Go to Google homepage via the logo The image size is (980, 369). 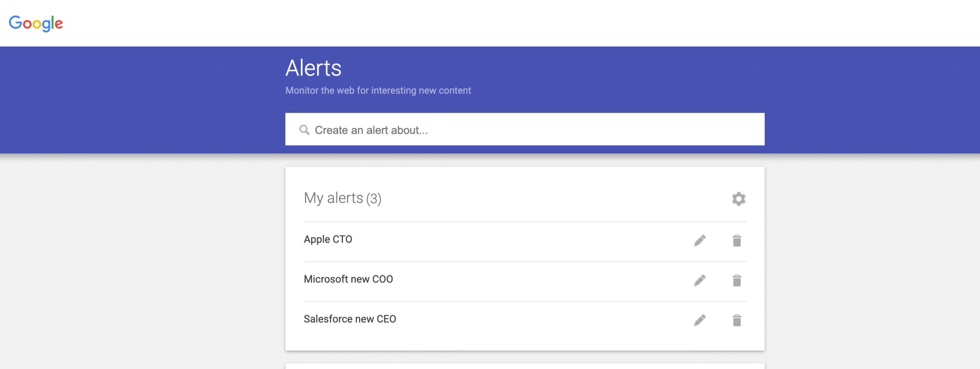click(x=36, y=23)
